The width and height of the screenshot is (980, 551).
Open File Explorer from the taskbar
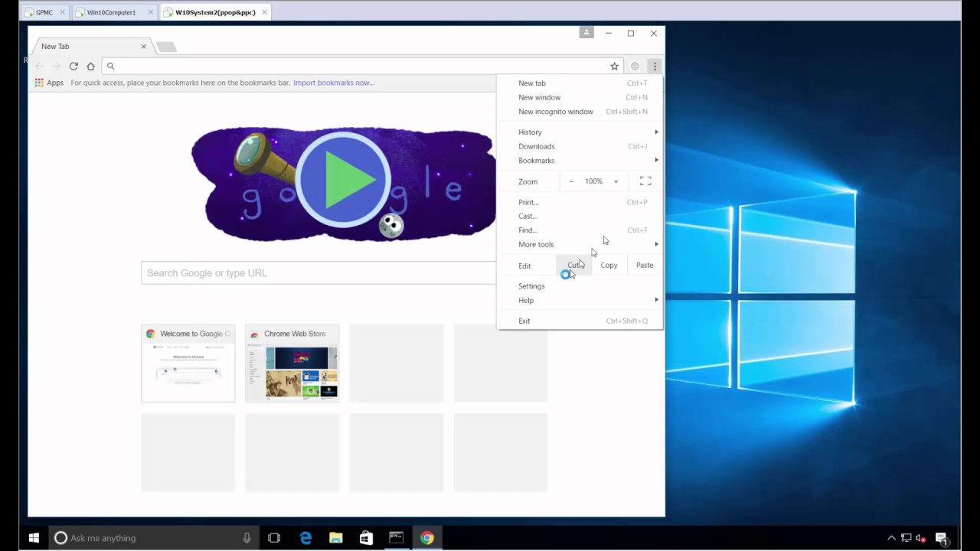335,538
